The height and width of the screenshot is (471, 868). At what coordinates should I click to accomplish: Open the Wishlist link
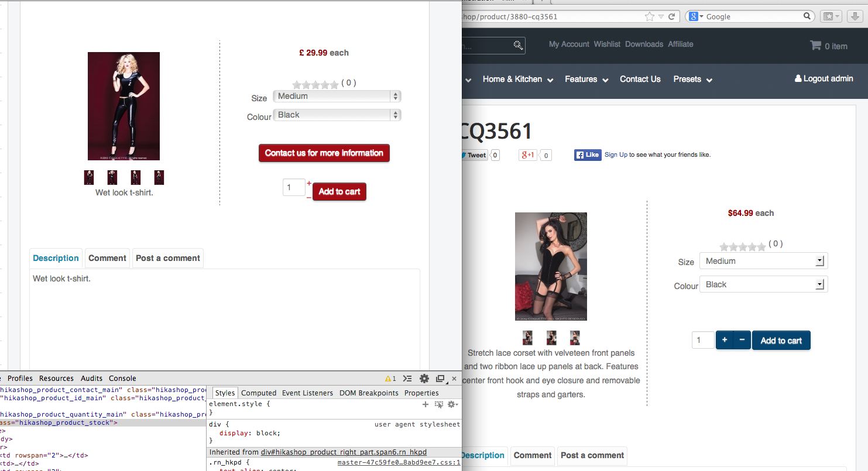[x=607, y=44]
